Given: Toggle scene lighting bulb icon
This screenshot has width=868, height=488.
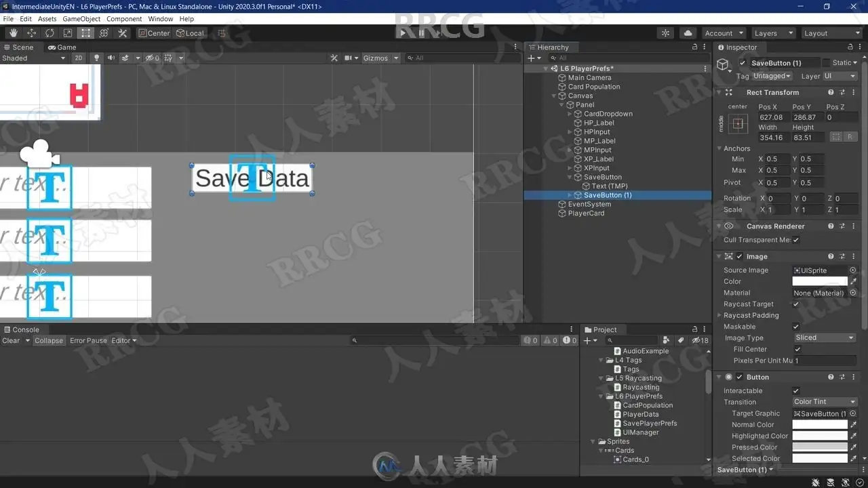Looking at the screenshot, I should click(96, 58).
